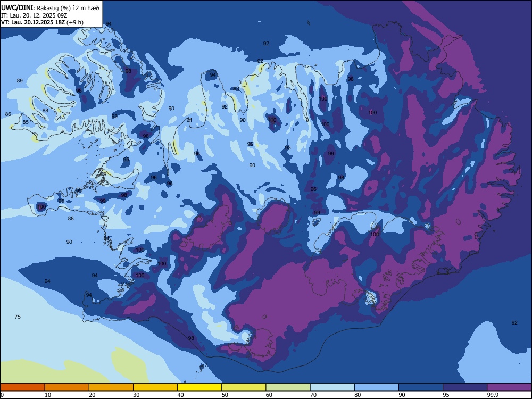Click the '85' humidity value on the map
This screenshot has height=399, width=532.
(x=26, y=122)
